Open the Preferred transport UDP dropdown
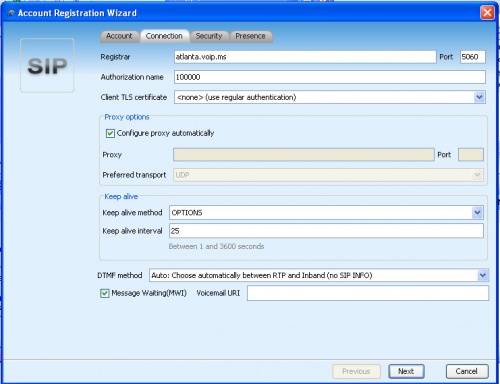The image size is (500, 384). click(328, 175)
